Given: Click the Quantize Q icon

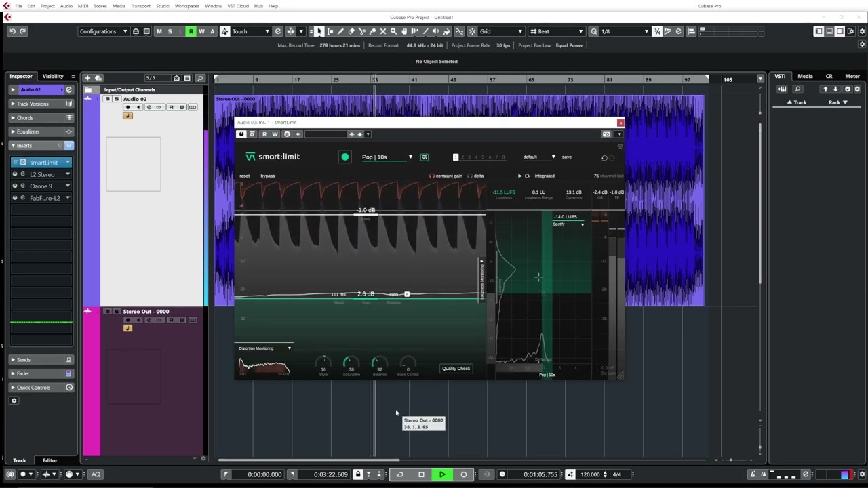Looking at the screenshot, I should [x=593, y=31].
